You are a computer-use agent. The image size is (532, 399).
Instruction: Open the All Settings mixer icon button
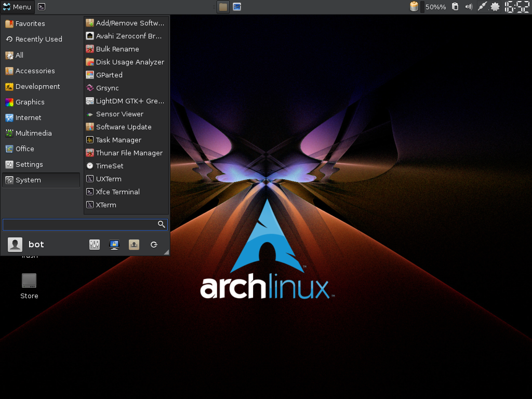[95, 245]
